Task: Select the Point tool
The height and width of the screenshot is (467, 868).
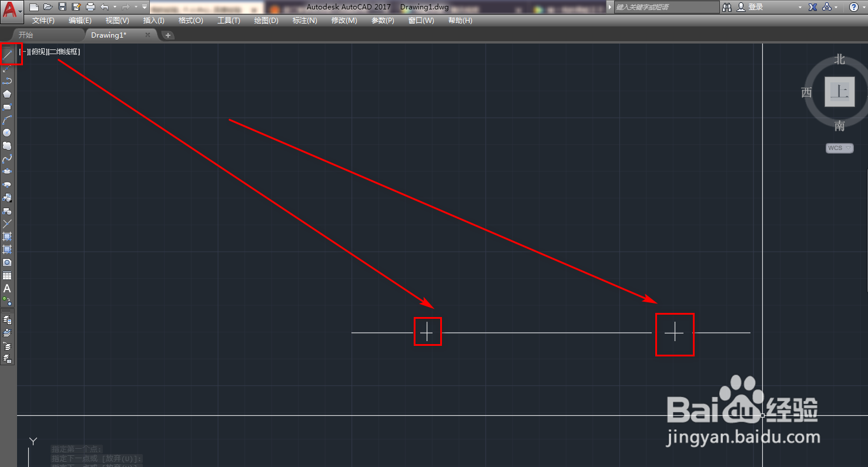Action: [x=8, y=224]
